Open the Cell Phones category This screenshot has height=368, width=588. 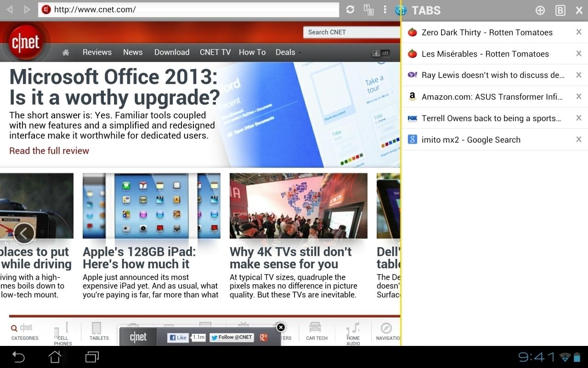point(63,334)
